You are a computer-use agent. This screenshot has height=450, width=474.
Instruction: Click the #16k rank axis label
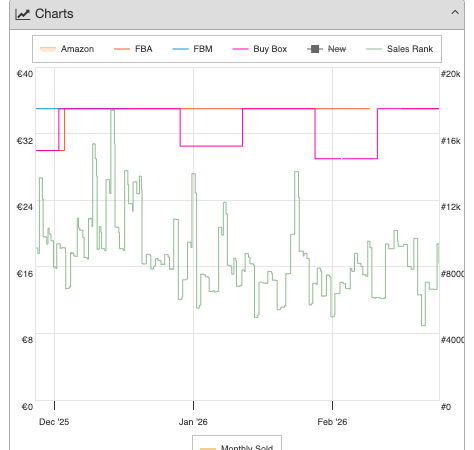click(451, 141)
